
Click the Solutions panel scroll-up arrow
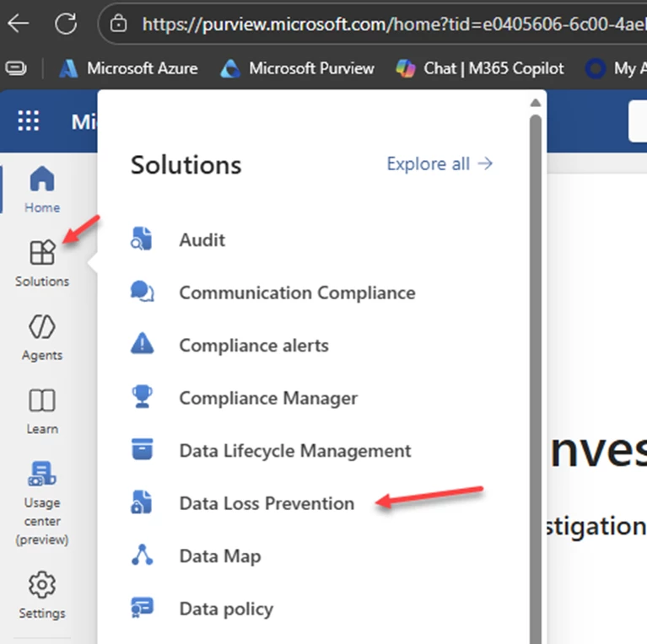click(x=536, y=103)
